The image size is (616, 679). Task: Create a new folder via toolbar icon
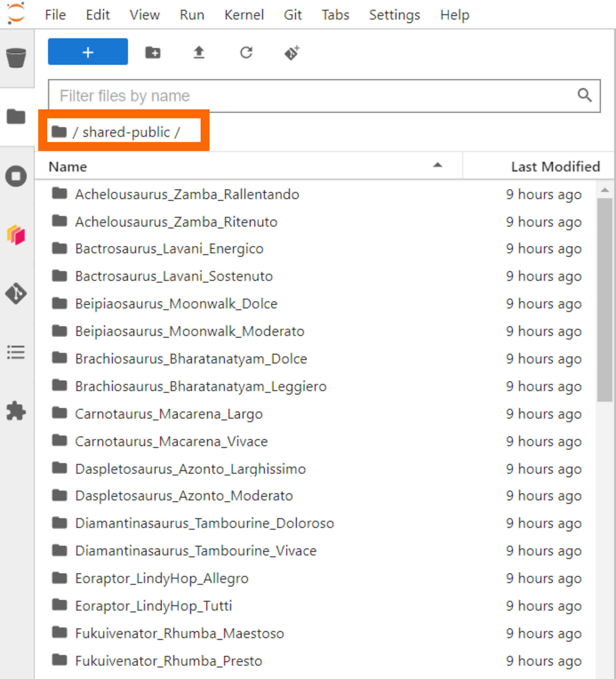(153, 53)
